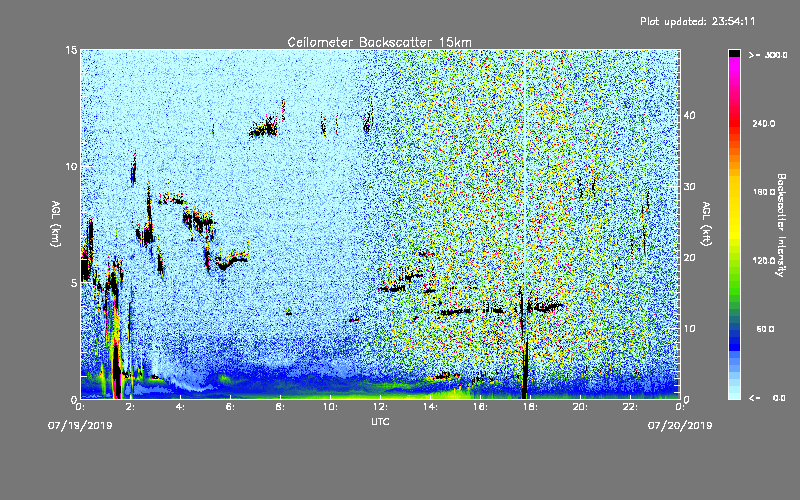Click the "240.0" colorbar label
This screenshot has height=500, width=800.
click(764, 123)
